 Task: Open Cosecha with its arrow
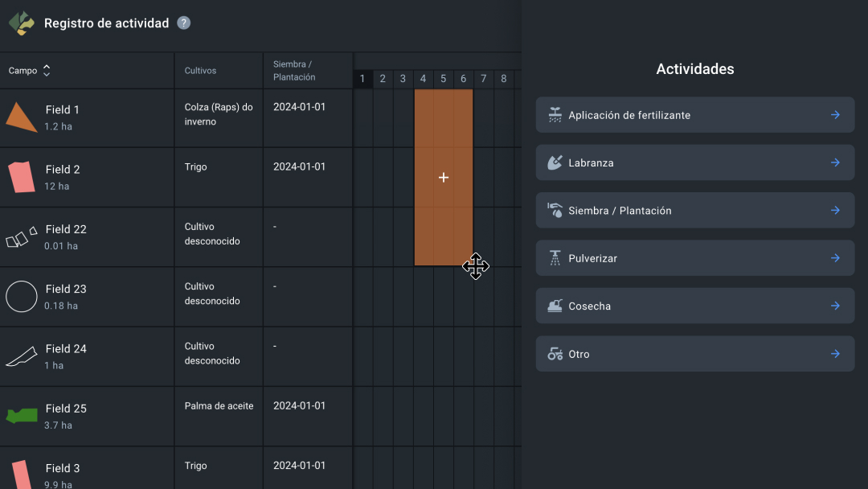coord(835,306)
